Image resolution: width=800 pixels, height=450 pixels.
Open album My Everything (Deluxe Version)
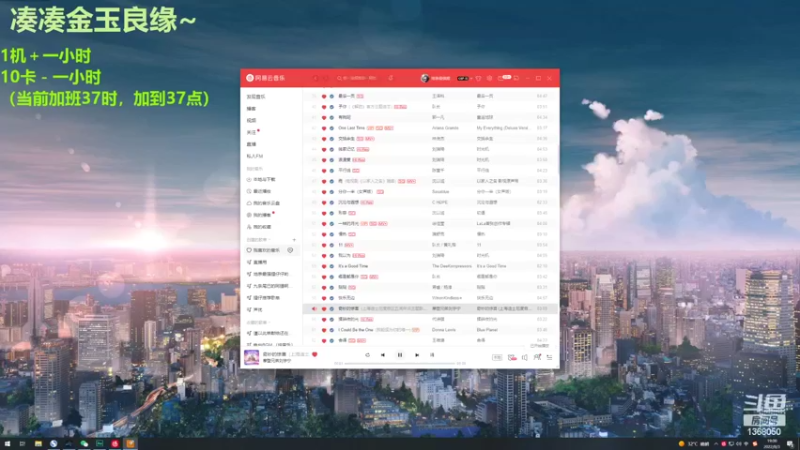click(503, 128)
